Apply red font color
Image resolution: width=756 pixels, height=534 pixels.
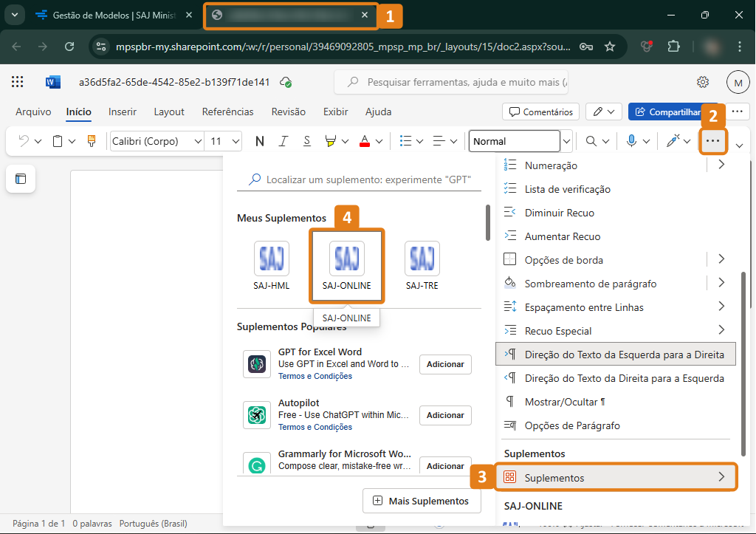[365, 141]
